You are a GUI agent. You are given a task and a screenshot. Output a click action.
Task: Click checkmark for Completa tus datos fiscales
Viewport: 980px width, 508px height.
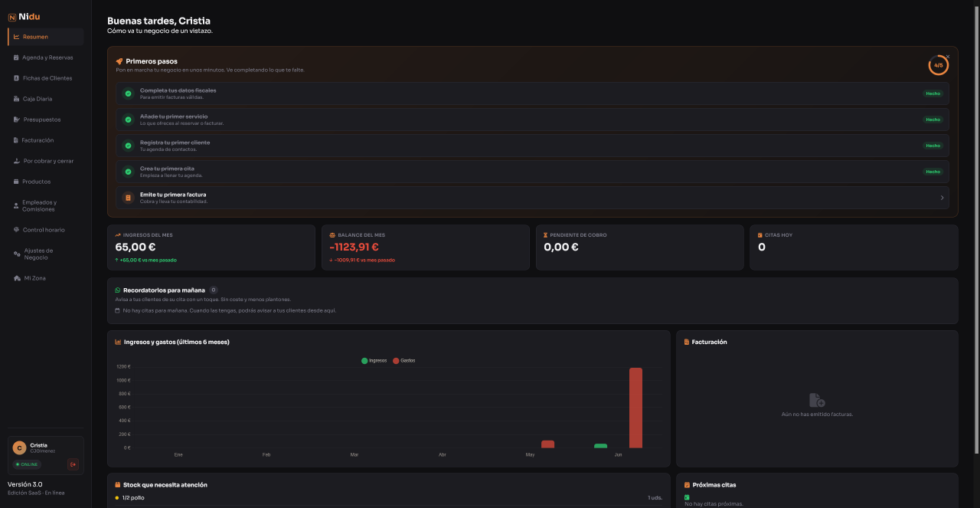coord(128,93)
